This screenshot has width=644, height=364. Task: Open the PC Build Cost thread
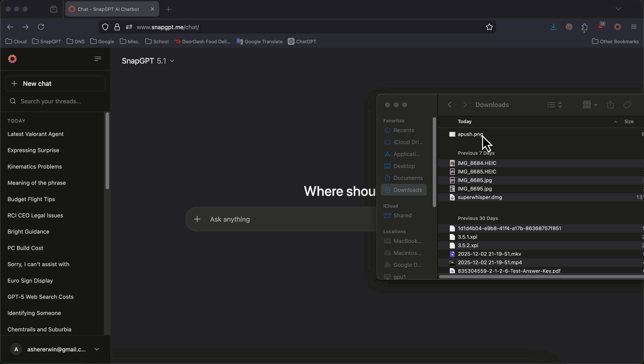coord(25,248)
